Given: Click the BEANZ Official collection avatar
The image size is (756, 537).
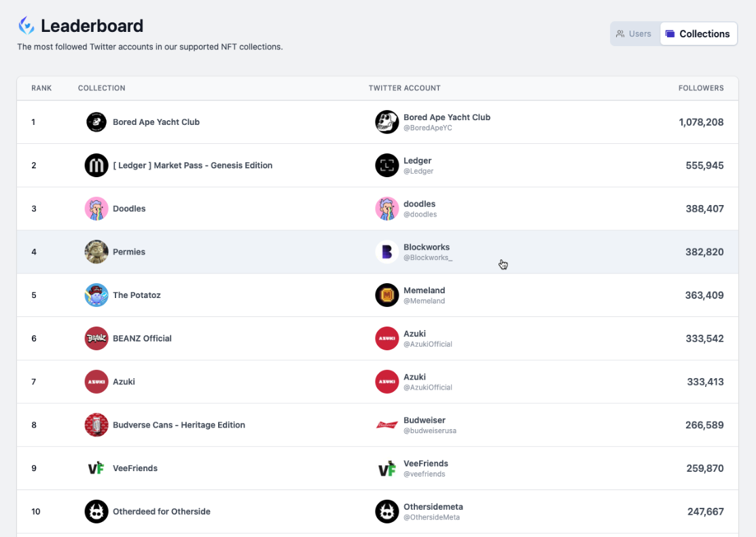Looking at the screenshot, I should coord(96,338).
